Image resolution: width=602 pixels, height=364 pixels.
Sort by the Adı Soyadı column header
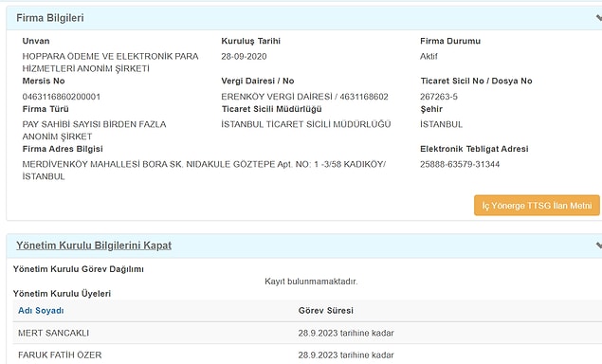[41, 311]
